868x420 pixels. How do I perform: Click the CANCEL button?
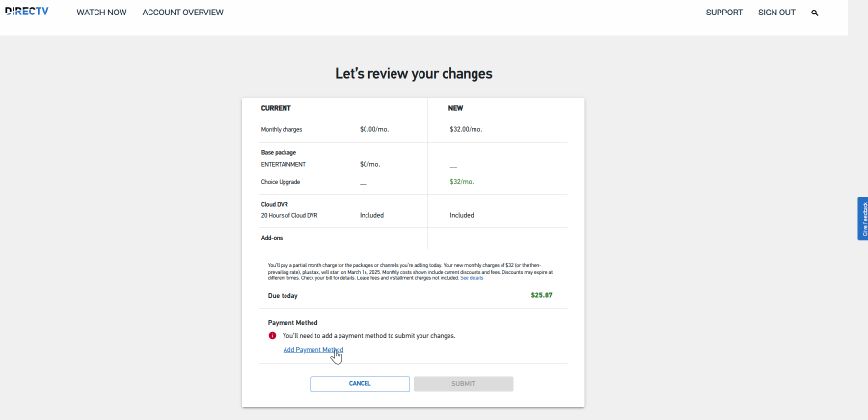(360, 384)
